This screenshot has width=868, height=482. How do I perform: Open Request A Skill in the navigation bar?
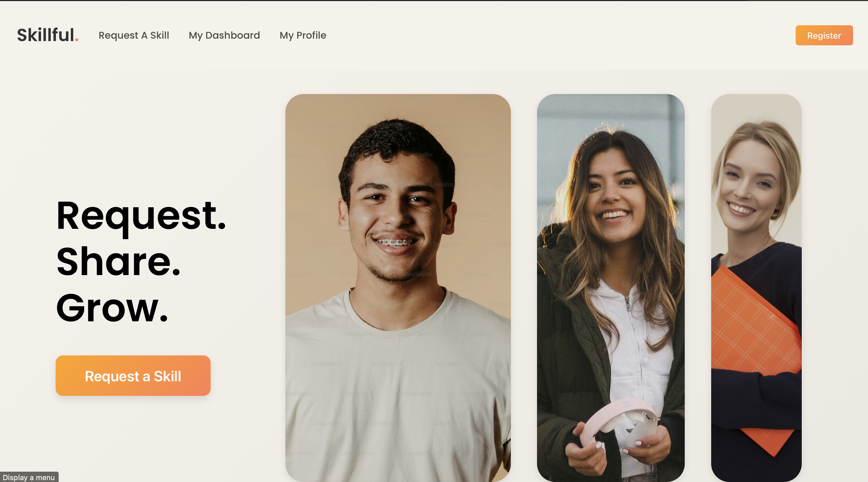(x=134, y=35)
